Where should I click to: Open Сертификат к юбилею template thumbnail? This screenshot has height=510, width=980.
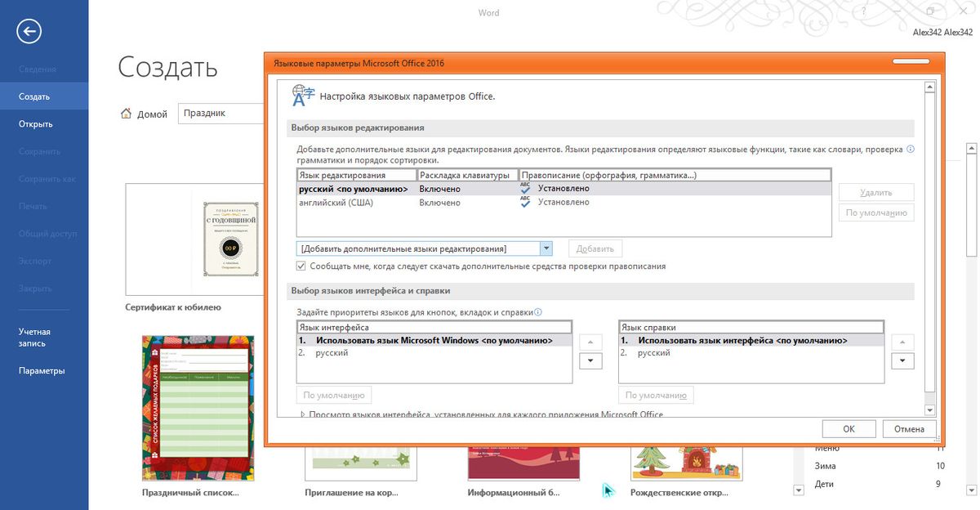coord(194,239)
